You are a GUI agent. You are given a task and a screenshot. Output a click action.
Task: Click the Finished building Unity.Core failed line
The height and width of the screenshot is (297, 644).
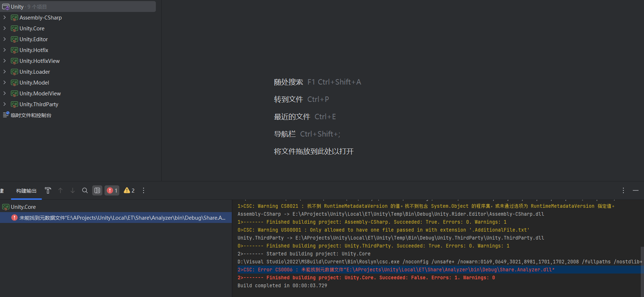click(x=366, y=278)
